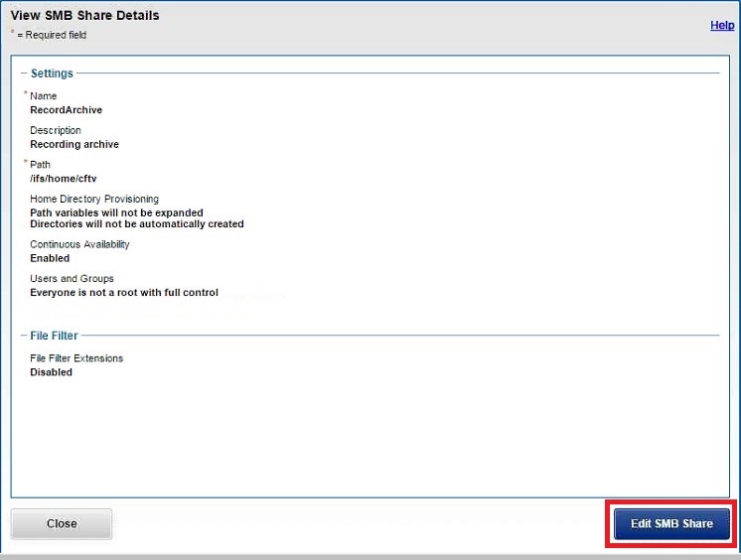Select the share name RecordArchive
The height and width of the screenshot is (560, 741).
pos(67,109)
